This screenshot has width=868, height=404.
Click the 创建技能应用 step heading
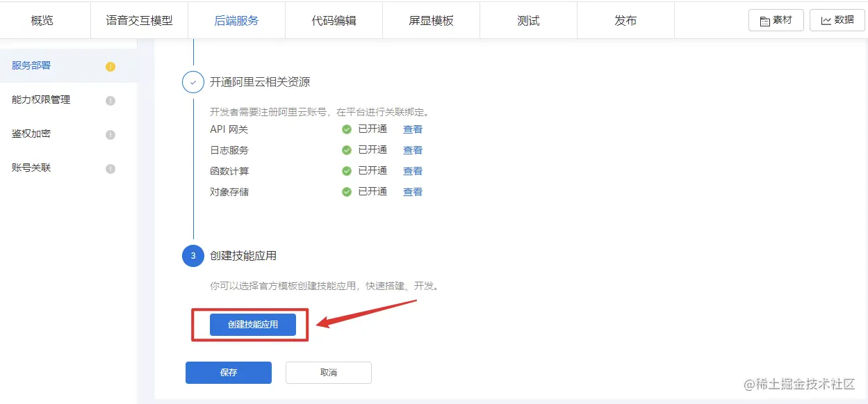click(x=243, y=256)
